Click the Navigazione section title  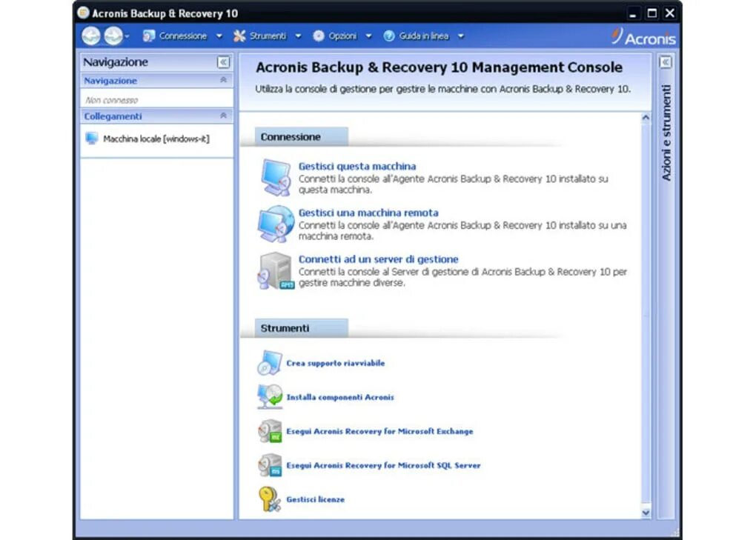pyautogui.click(x=110, y=81)
